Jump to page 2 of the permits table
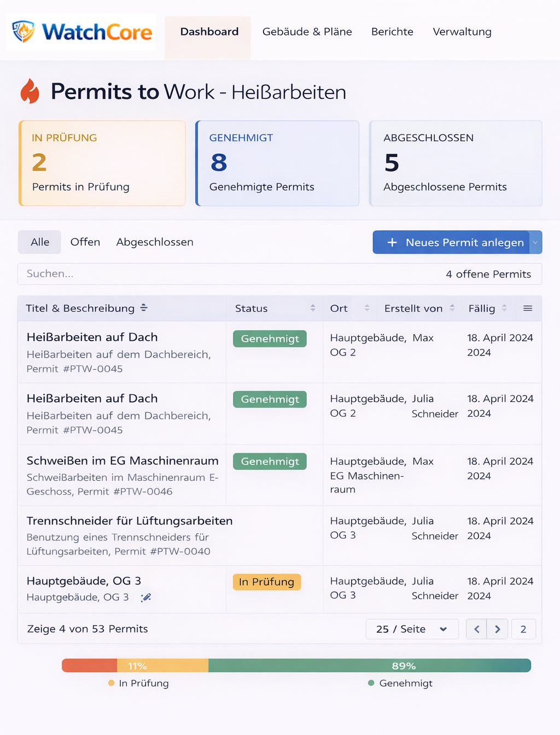 coord(523,629)
